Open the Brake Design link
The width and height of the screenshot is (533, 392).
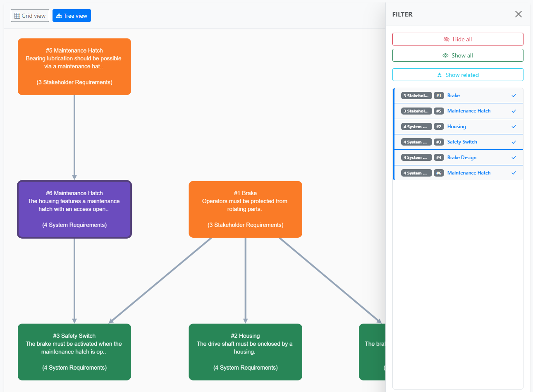pyautogui.click(x=462, y=157)
